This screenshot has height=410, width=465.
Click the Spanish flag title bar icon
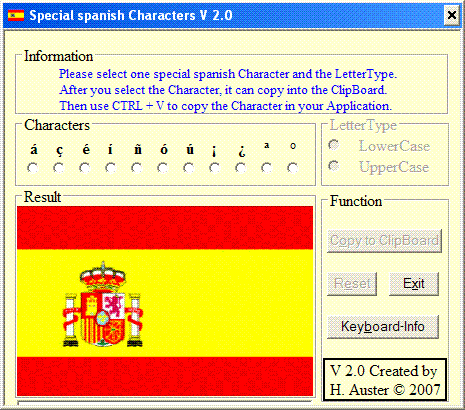coord(16,15)
